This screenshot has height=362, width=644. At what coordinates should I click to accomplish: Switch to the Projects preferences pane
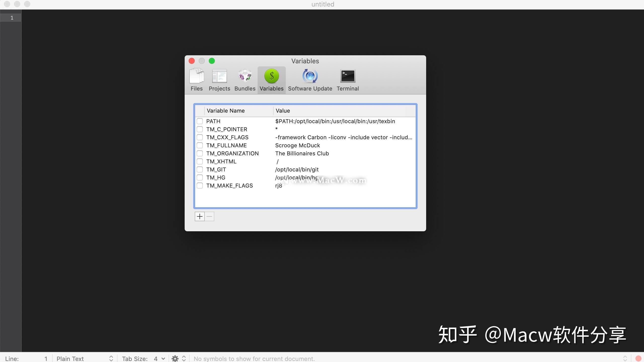[219, 80]
